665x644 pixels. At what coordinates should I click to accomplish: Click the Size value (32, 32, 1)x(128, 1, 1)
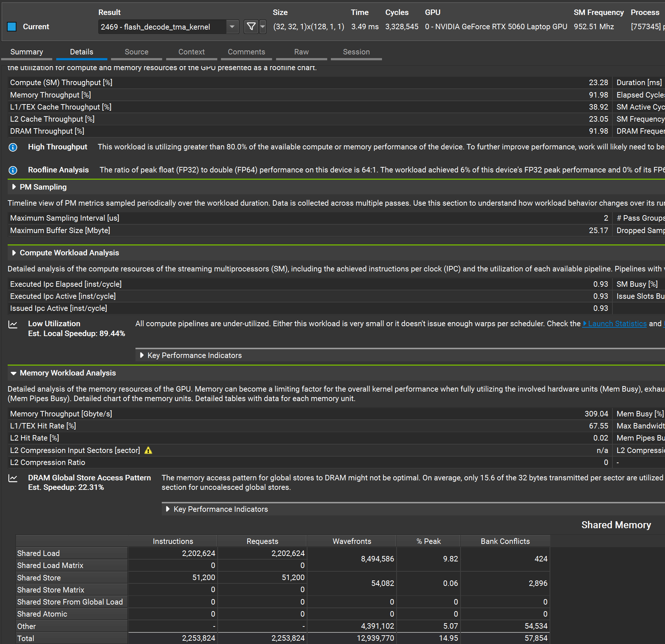point(309,27)
